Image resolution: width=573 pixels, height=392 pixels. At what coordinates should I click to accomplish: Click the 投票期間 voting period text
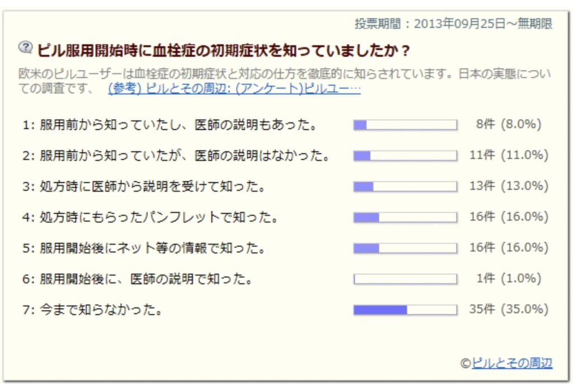coord(453,24)
